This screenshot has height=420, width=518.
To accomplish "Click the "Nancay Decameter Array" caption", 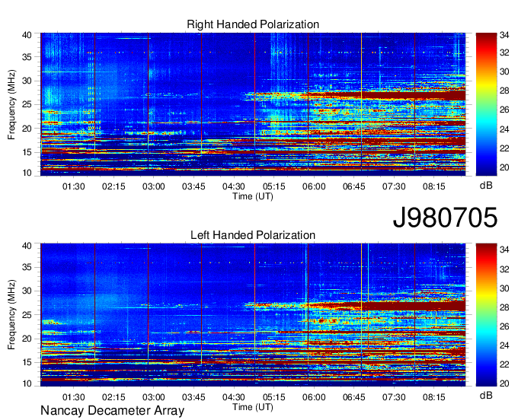I will click(x=112, y=411).
